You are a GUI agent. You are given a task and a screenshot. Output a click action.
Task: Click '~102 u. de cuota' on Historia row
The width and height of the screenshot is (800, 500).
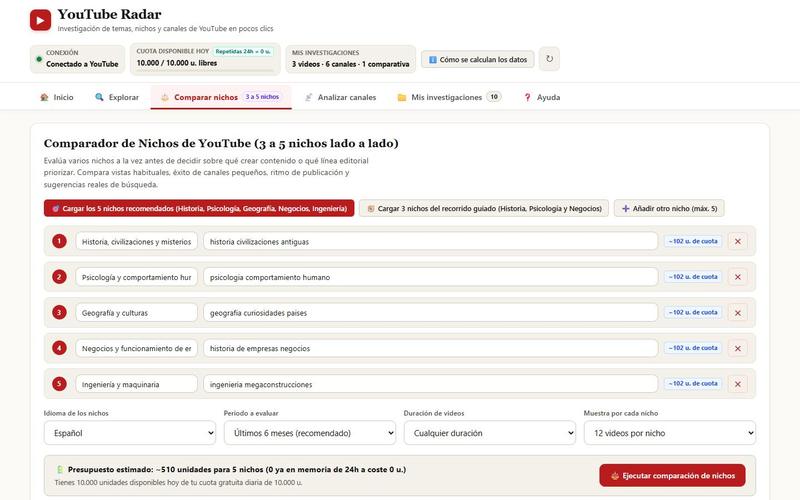tap(693, 241)
